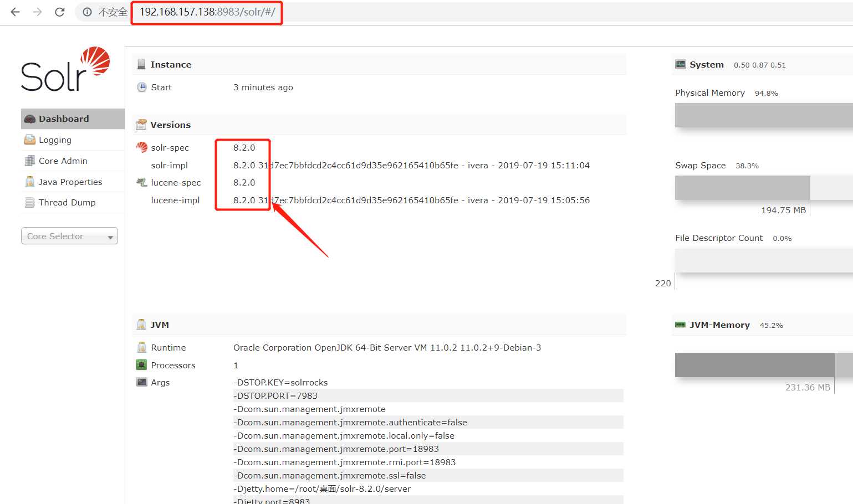The image size is (853, 504).
Task: Click the JVM-Memory RAM icon
Action: tap(681, 325)
